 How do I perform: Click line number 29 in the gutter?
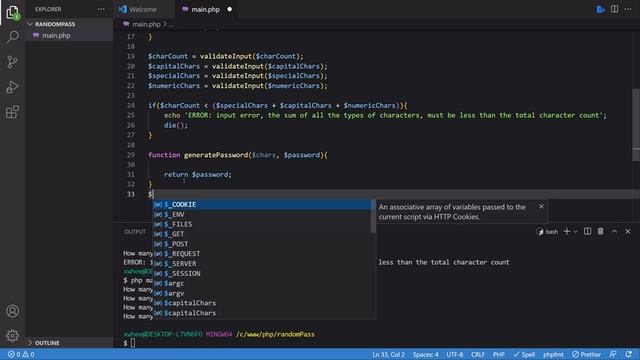point(131,155)
